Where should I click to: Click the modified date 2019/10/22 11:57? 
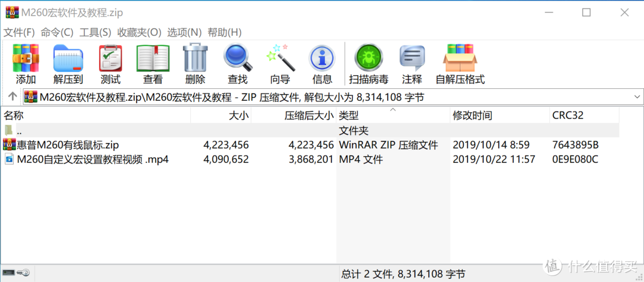pyautogui.click(x=494, y=159)
